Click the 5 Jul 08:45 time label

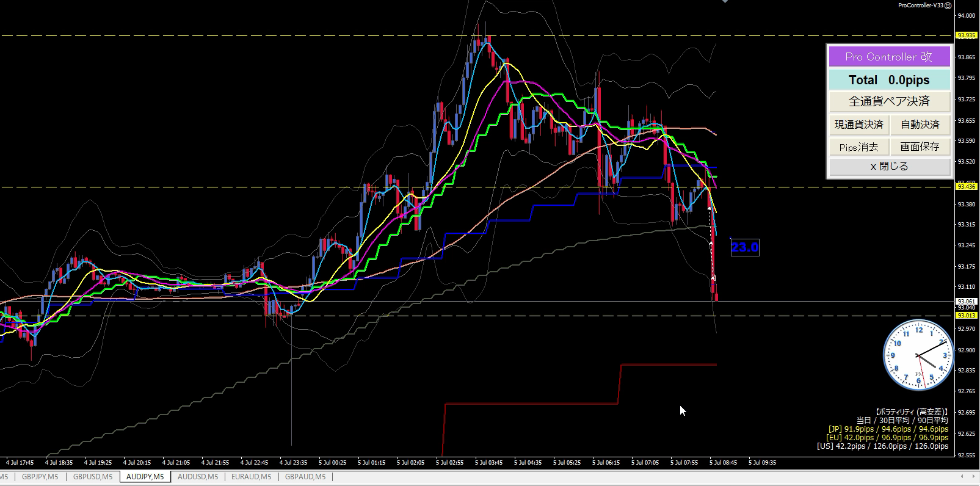pyautogui.click(x=724, y=463)
